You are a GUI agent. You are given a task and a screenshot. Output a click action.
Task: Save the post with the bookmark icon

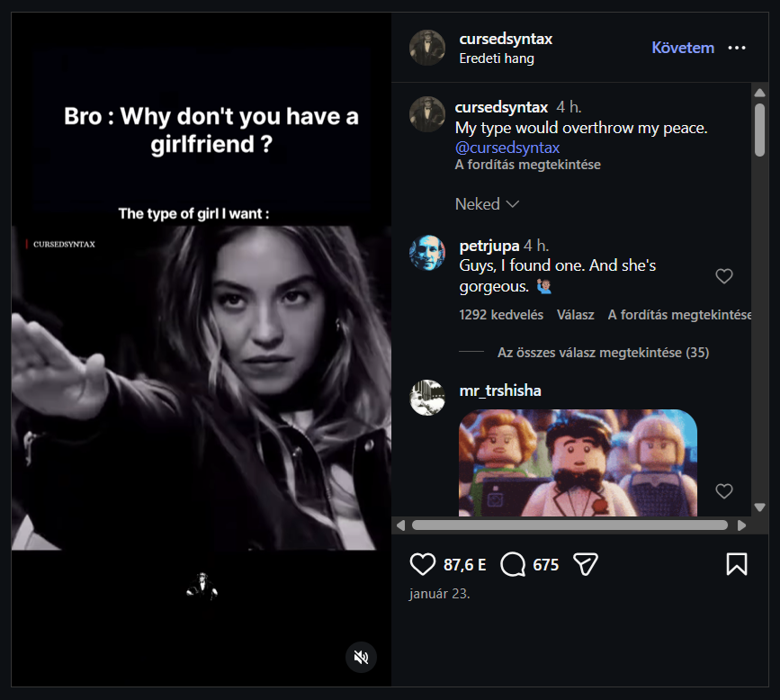pos(736,564)
